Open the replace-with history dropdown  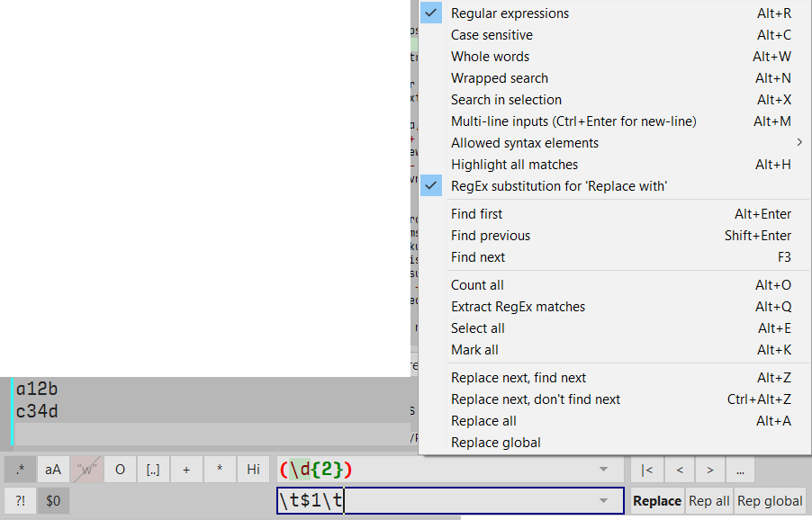coord(603,501)
